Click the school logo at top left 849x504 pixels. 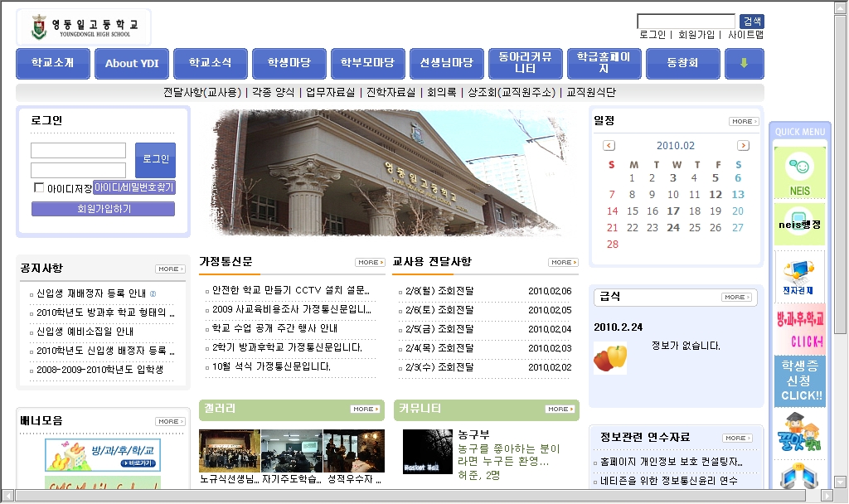coord(83,27)
